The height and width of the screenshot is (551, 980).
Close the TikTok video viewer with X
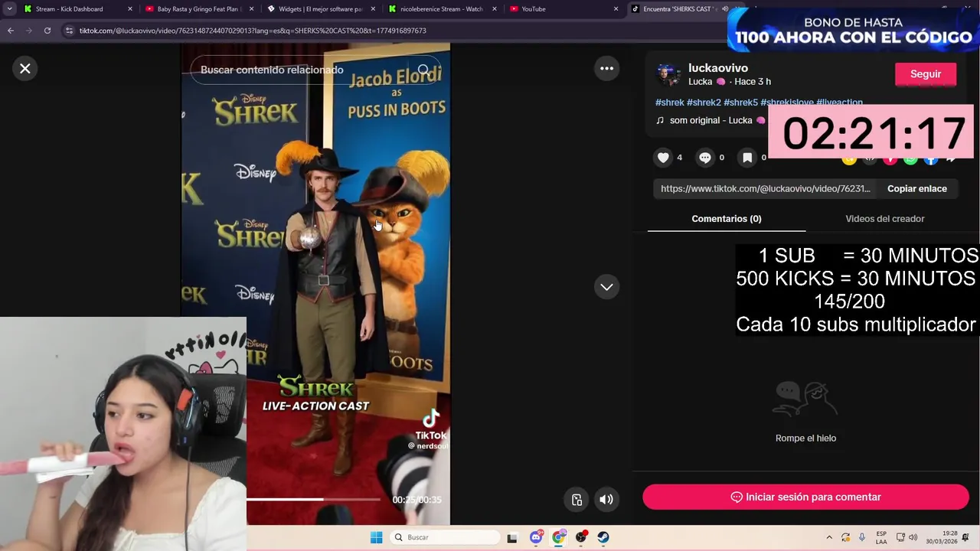[25, 69]
